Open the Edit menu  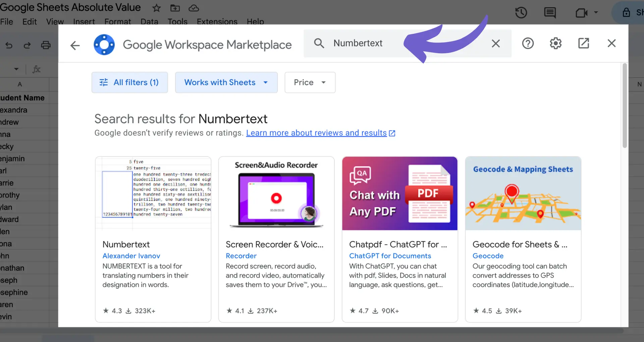(x=30, y=22)
